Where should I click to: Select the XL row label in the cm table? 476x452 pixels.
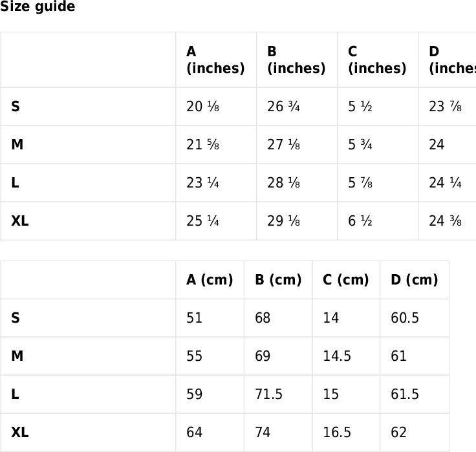20,433
